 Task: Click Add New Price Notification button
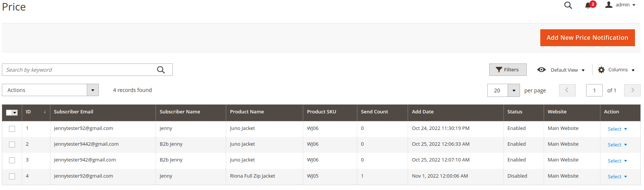click(587, 38)
